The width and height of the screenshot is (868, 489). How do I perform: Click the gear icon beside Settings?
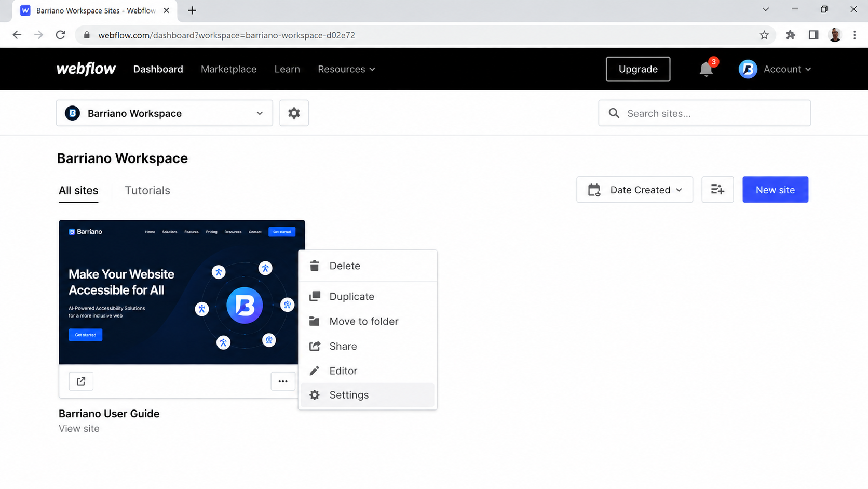pyautogui.click(x=315, y=395)
